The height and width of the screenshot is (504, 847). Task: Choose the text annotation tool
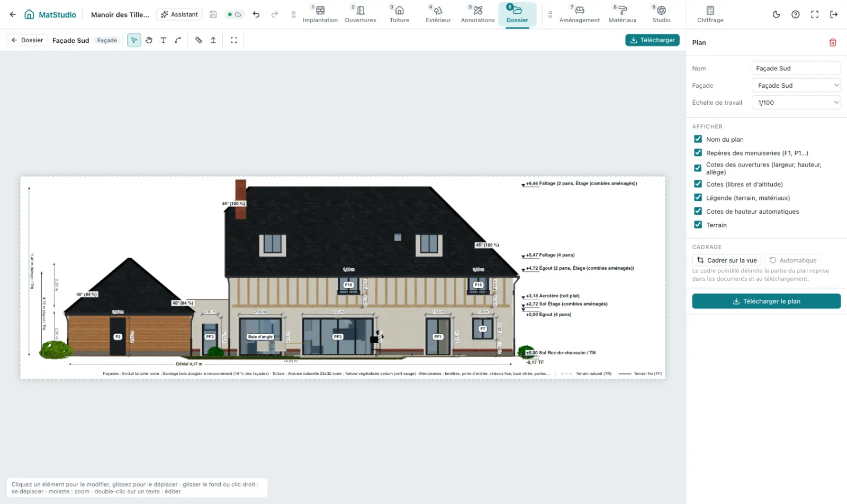point(163,40)
